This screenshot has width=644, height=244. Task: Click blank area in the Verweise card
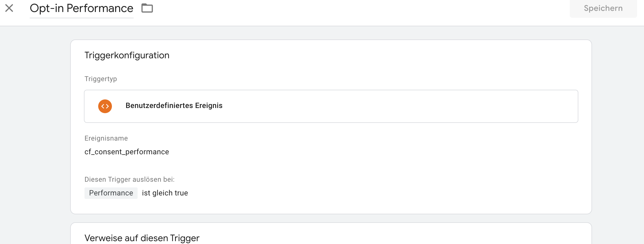pos(400,237)
